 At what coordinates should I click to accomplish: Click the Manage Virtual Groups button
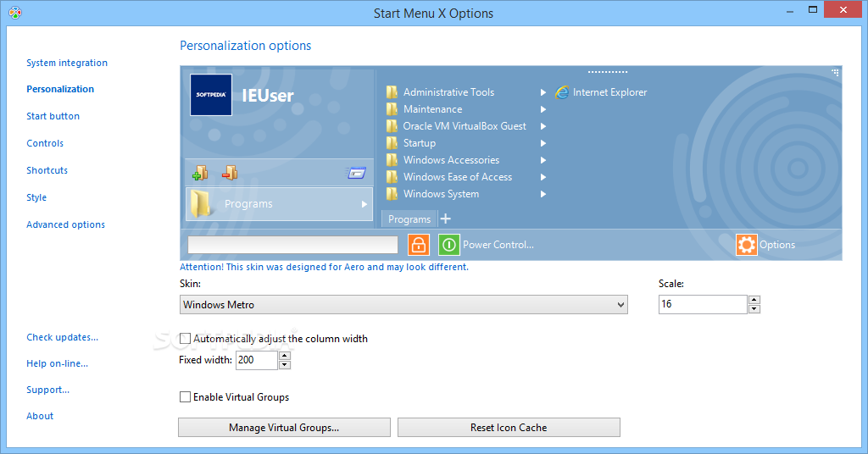coord(284,428)
